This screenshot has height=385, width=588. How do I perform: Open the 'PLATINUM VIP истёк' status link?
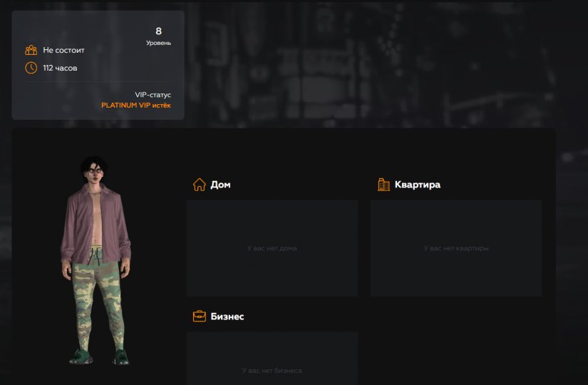[136, 106]
